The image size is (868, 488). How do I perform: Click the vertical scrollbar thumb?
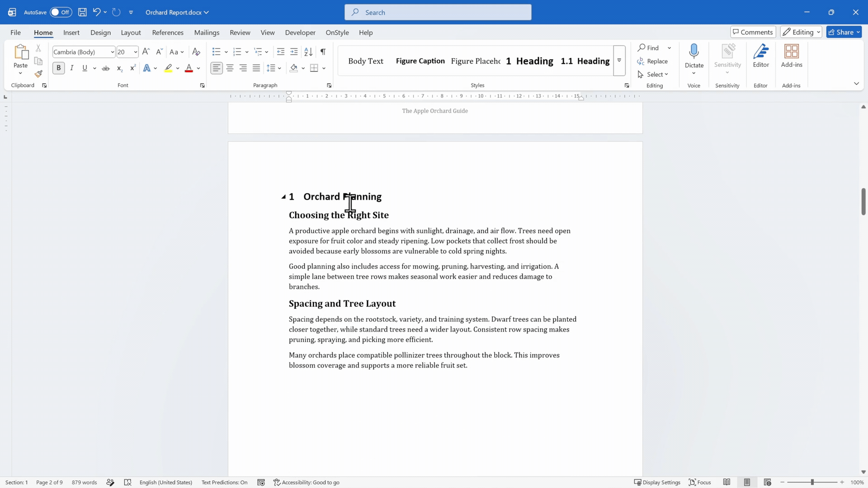pos(863,202)
